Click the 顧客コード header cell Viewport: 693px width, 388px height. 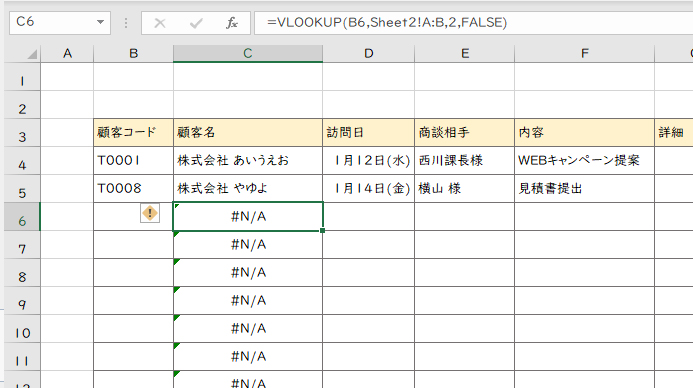click(x=133, y=133)
